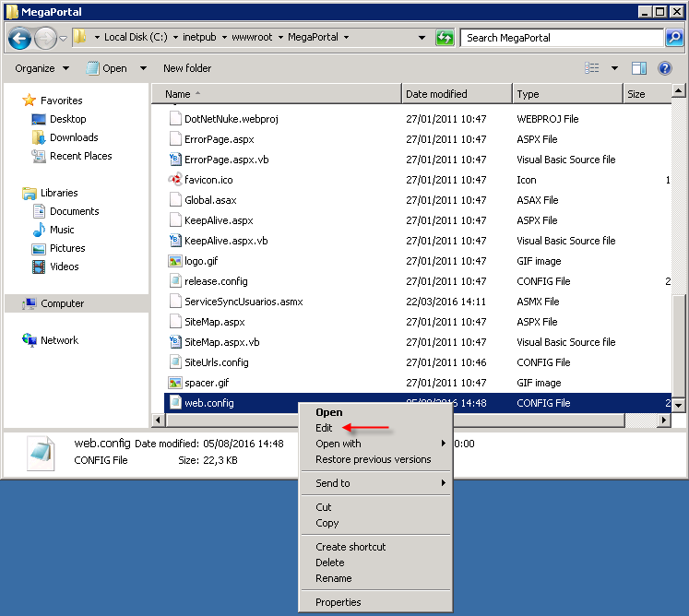Select the Music library
This screenshot has width=689, height=616.
[62, 230]
